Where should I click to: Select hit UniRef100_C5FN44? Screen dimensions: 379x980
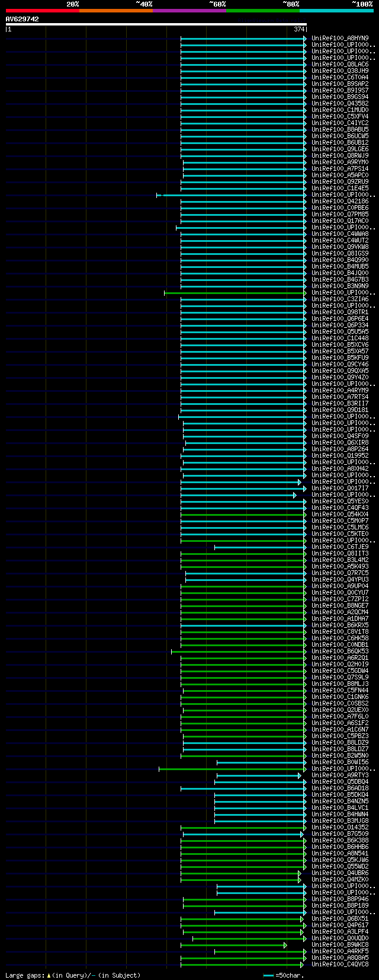[340, 691]
